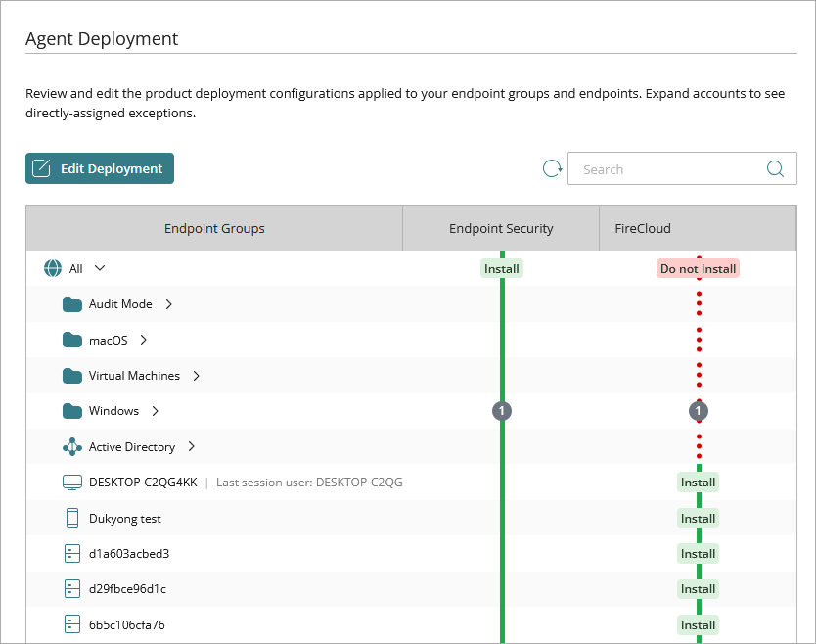Image resolution: width=816 pixels, height=644 pixels.
Task: Click the FireCloud column header
Action: pos(698,228)
